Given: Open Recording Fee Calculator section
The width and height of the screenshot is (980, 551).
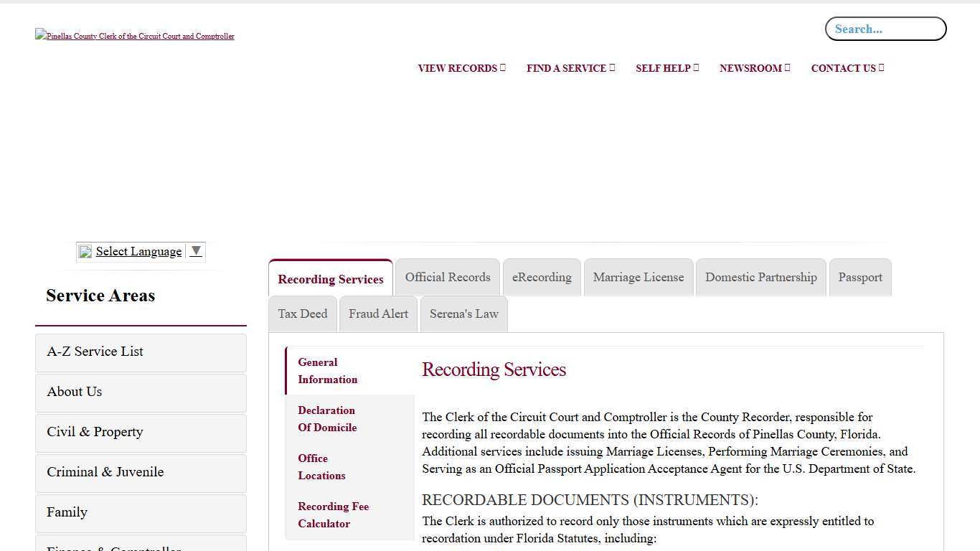Looking at the screenshot, I should [x=334, y=515].
